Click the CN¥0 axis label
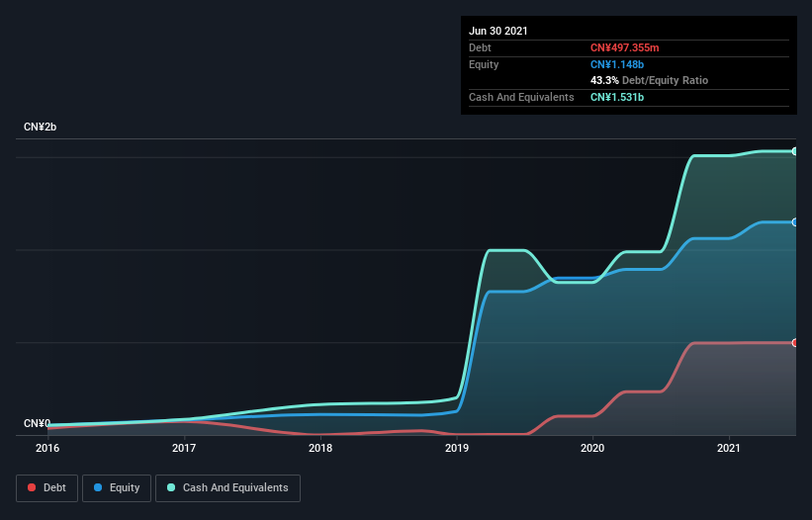Screen dimensions: 812x520 (x=37, y=423)
